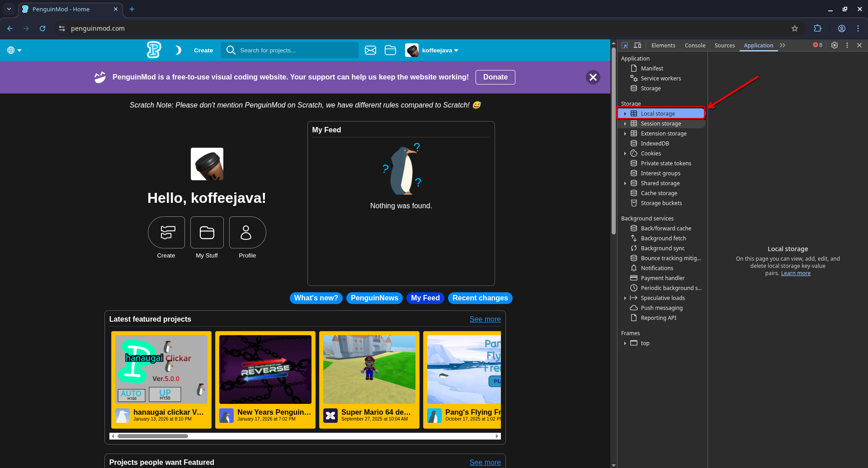The height and width of the screenshot is (468, 868).
Task: Open the messages envelope icon
Action: (370, 50)
